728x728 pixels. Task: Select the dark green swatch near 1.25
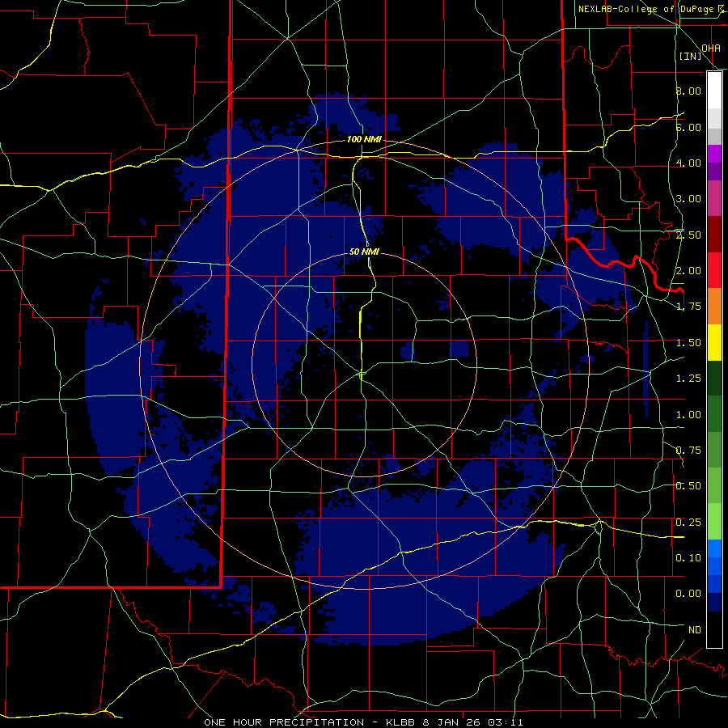tap(714, 378)
